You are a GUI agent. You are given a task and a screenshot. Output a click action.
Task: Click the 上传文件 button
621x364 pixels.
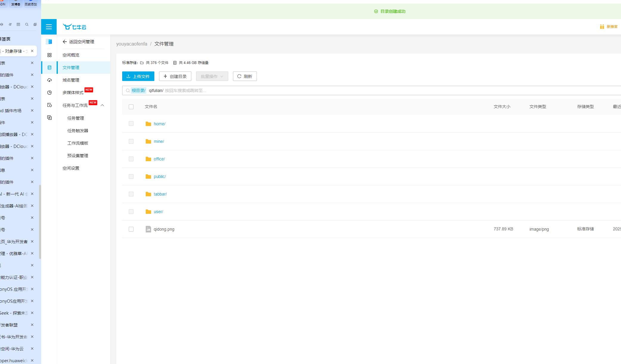click(138, 76)
